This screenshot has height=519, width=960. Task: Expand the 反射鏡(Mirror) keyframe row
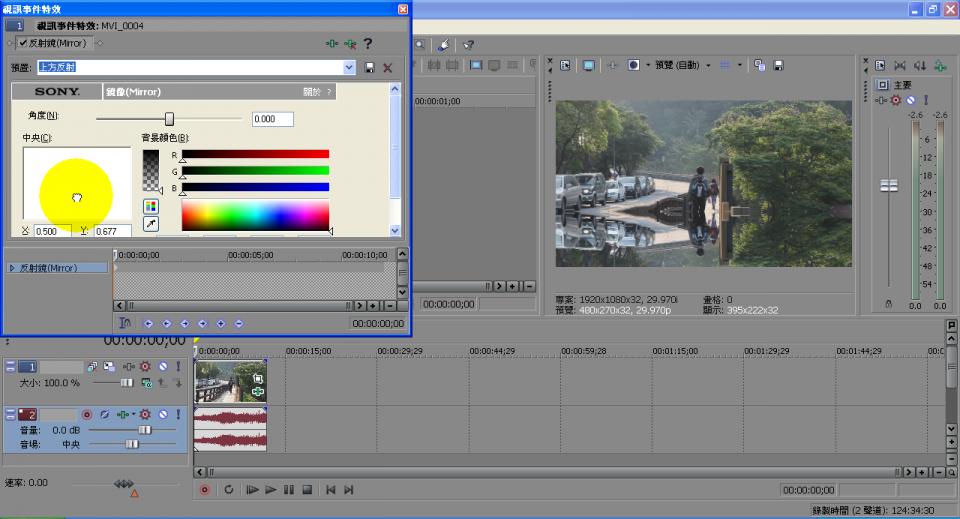point(12,268)
